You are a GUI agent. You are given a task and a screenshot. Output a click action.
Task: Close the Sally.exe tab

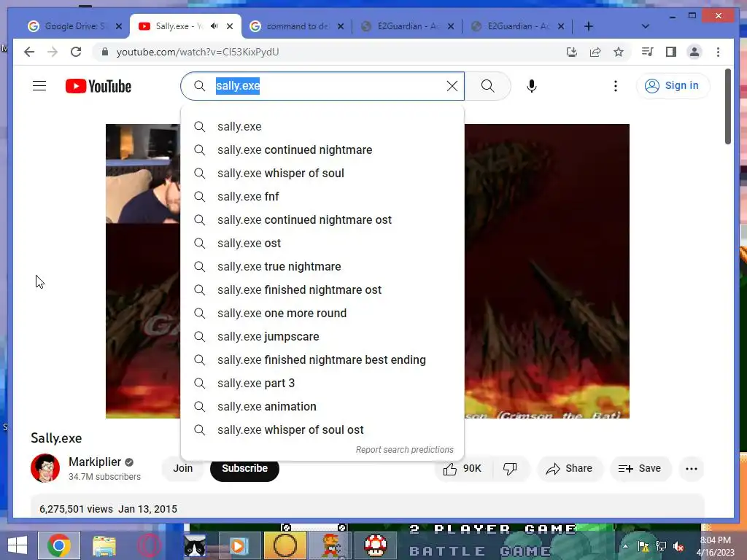[x=230, y=26]
